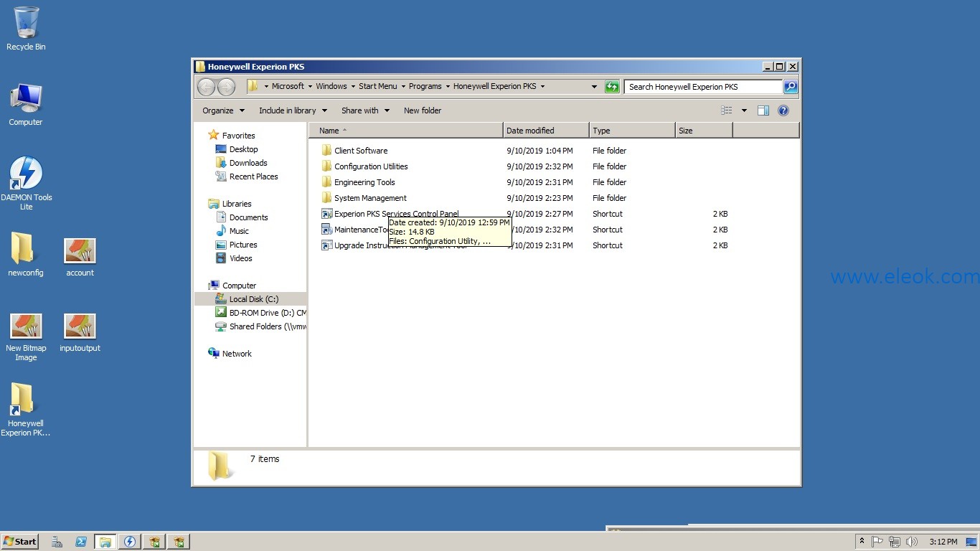Expand the dropdown arrow after Start Menu in the path
Viewport: 980px width, 551px height.
(403, 87)
